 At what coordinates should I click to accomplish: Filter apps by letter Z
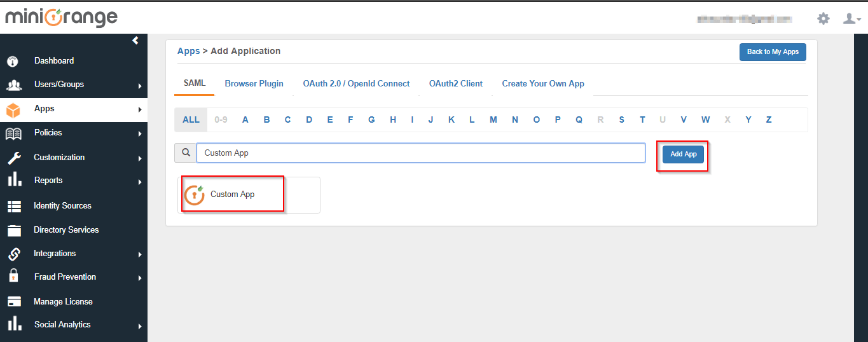coord(769,120)
